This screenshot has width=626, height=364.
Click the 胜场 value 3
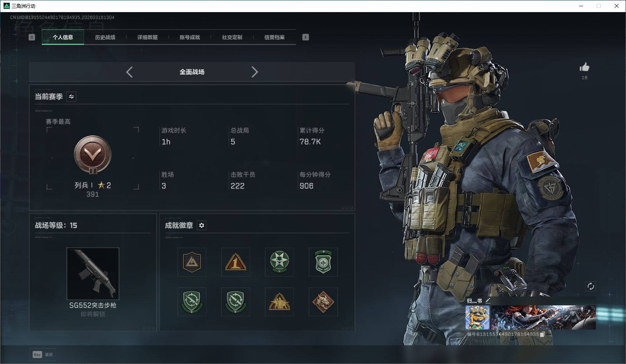point(164,186)
